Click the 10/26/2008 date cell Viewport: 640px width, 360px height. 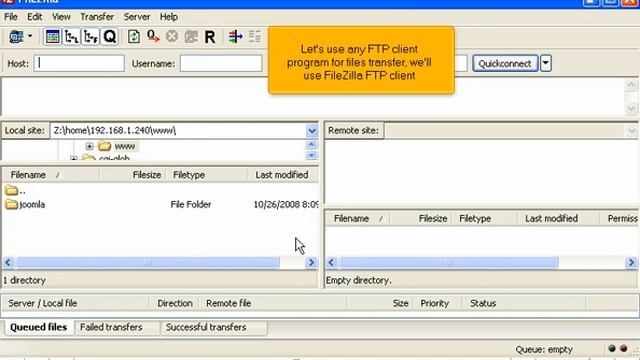[x=285, y=204]
